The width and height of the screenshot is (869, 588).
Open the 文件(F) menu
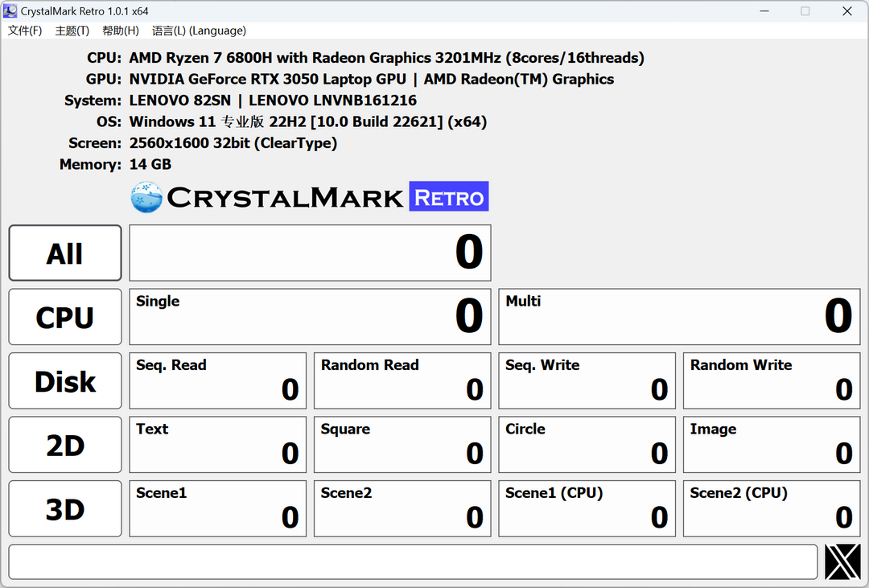coord(25,31)
